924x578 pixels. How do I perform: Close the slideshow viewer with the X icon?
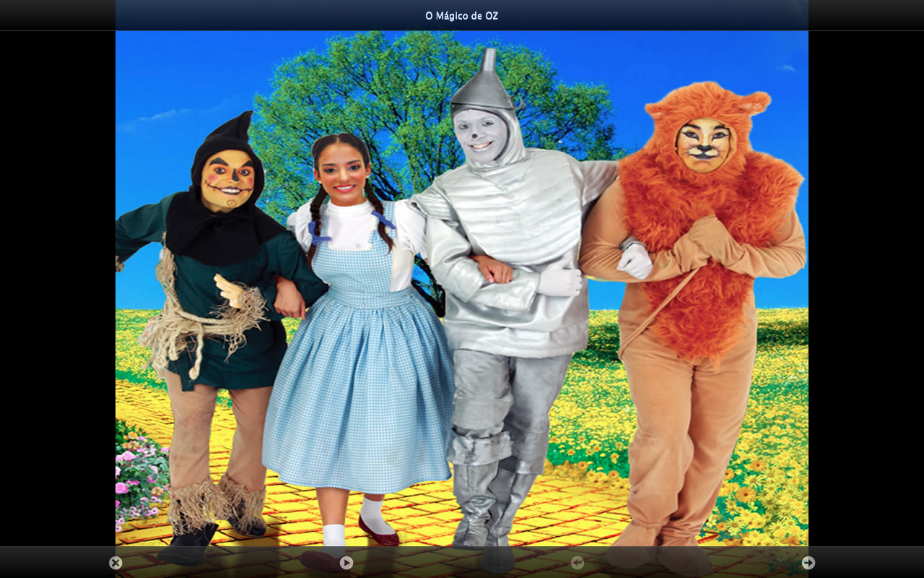pyautogui.click(x=115, y=563)
